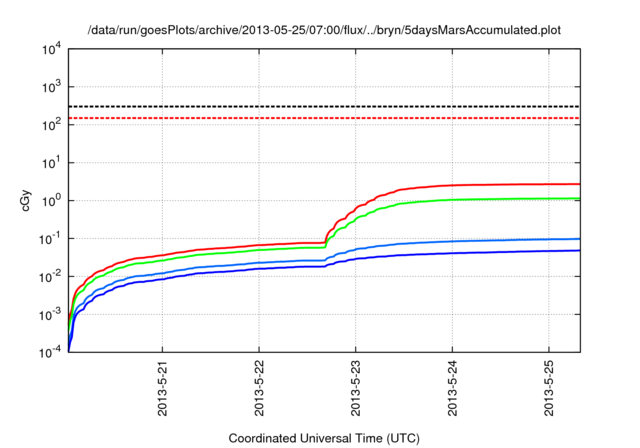Click the 10^3 y-axis tick label
This screenshot has height=448, width=640.
pyautogui.click(x=52, y=87)
